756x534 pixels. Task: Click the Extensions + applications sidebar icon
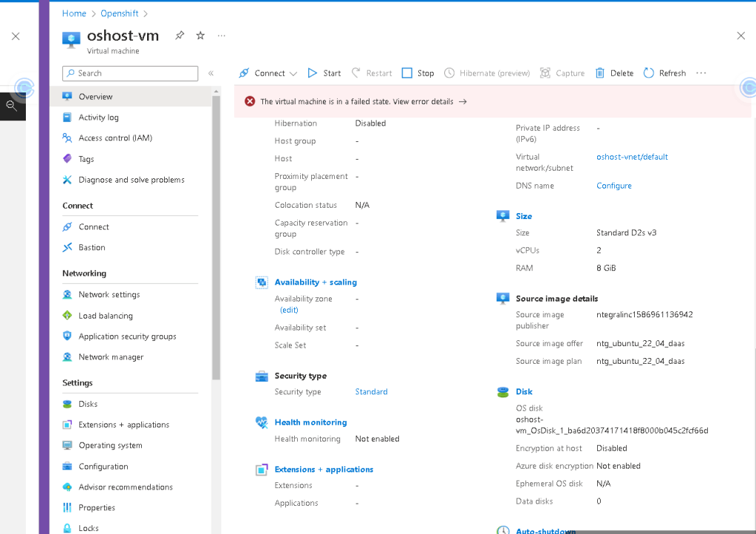tap(67, 425)
